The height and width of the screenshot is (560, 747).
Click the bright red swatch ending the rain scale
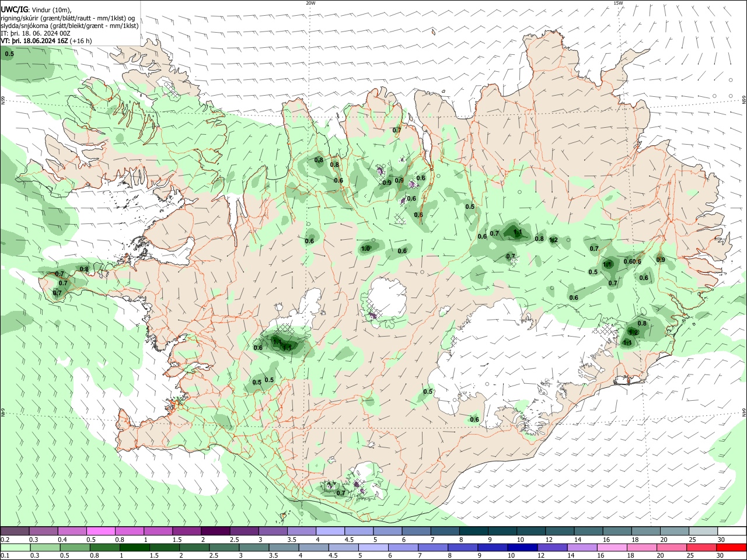pyautogui.click(x=732, y=547)
